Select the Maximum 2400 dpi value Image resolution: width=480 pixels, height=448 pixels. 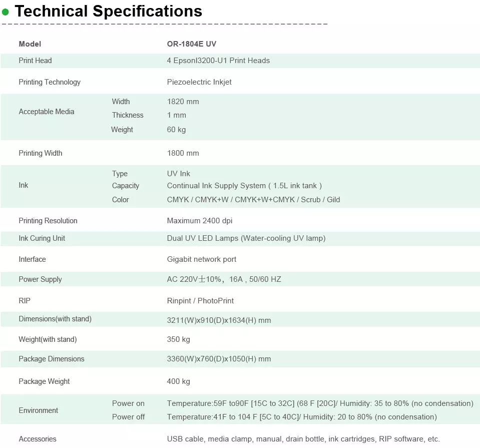point(200,221)
